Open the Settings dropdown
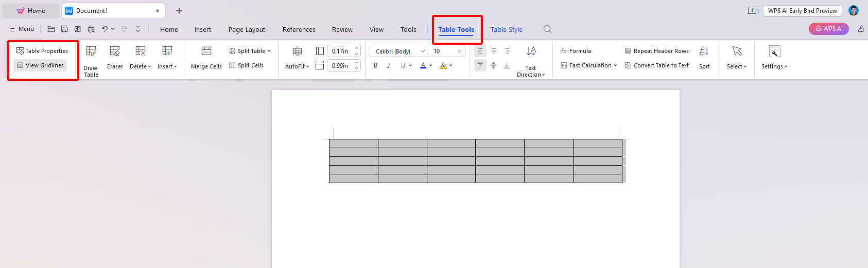The image size is (868, 268). tap(774, 58)
